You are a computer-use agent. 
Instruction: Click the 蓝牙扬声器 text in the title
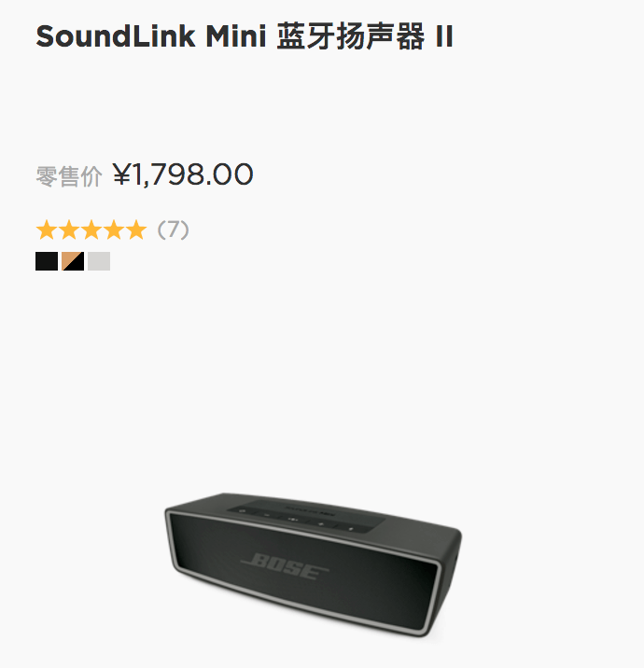[351, 36]
